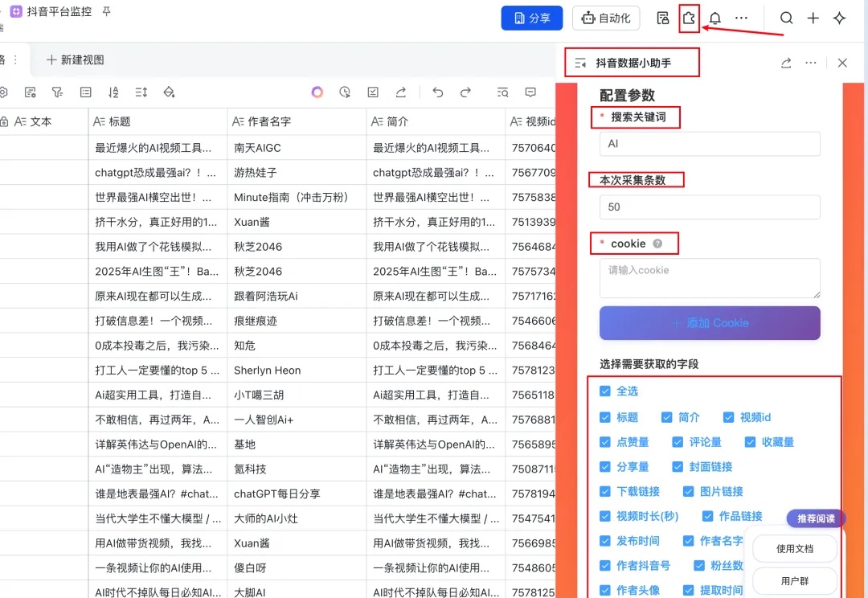The height and width of the screenshot is (598, 868).
Task: Open the plugin panel's three-dots menu
Action: (x=811, y=63)
